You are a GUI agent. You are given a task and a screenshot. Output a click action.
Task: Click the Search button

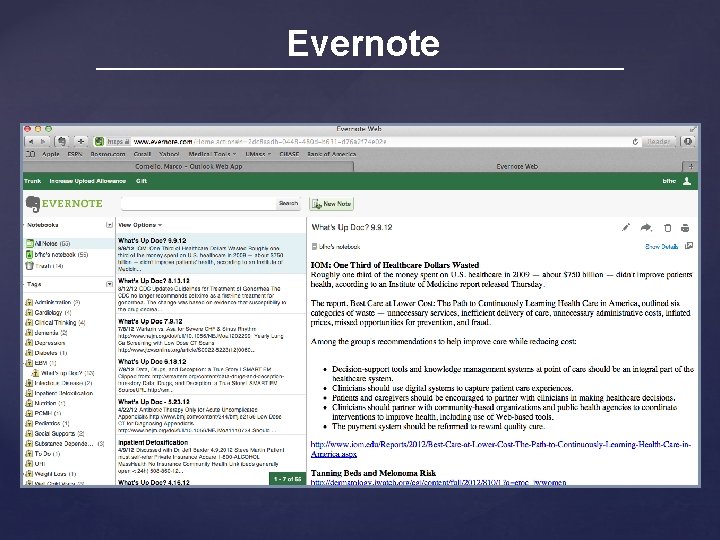click(x=288, y=203)
